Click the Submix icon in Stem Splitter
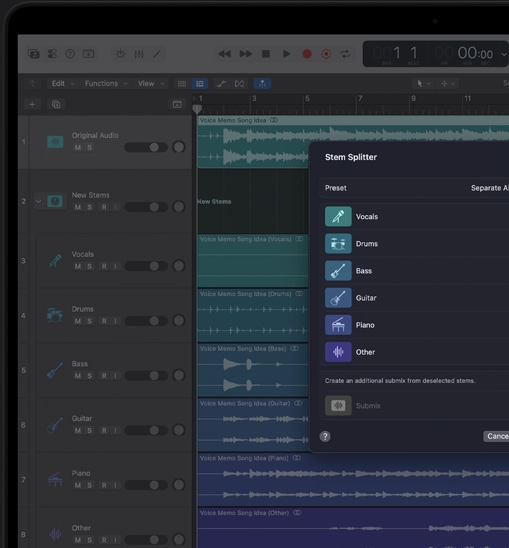 pos(338,406)
